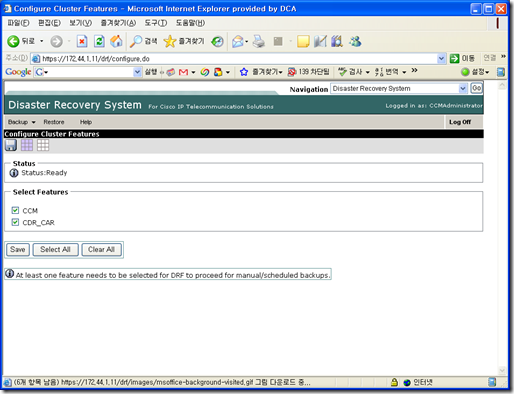Click the blue star bookmarks icon
This screenshot has height=394, width=514.
click(244, 72)
